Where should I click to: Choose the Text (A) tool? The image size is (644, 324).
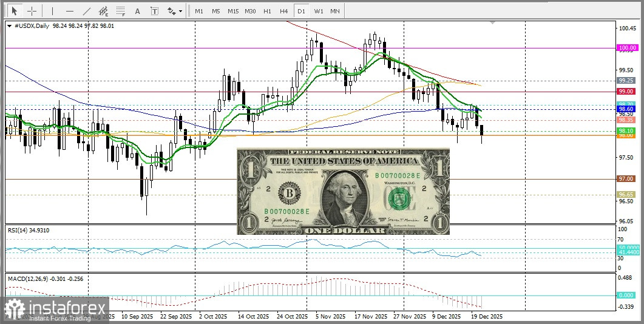point(137,11)
